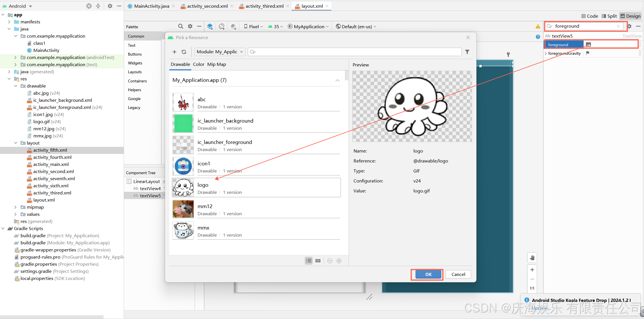Switch resource list to grid view
Viewport: 644px width, 319px height.
tap(318, 261)
